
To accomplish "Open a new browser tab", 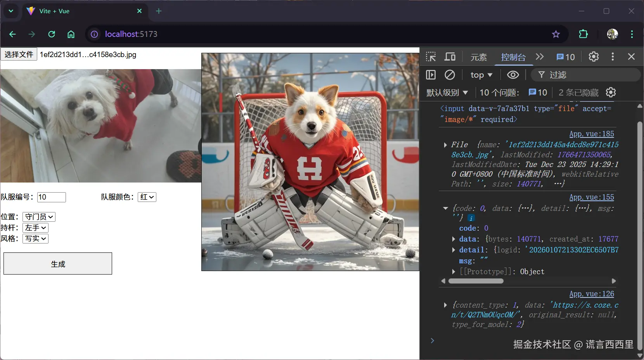I will point(159,11).
